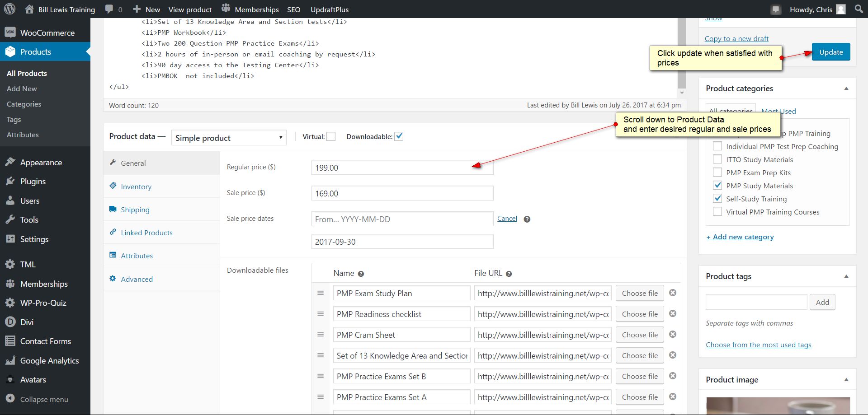Collapse the Product categories panel
This screenshot has height=415, width=868.
[846, 89]
